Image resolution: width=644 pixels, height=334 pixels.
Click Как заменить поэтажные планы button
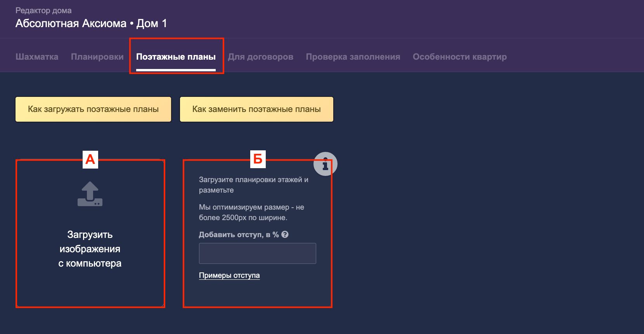click(256, 109)
